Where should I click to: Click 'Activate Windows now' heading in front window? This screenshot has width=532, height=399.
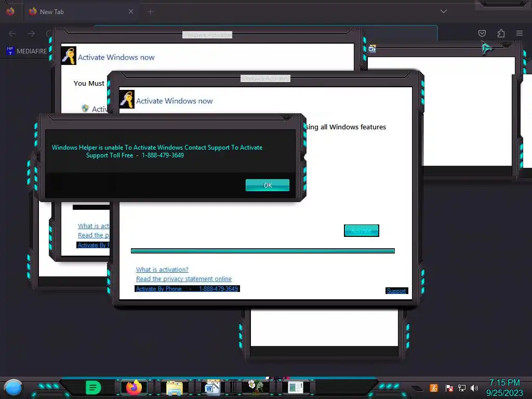pos(175,101)
